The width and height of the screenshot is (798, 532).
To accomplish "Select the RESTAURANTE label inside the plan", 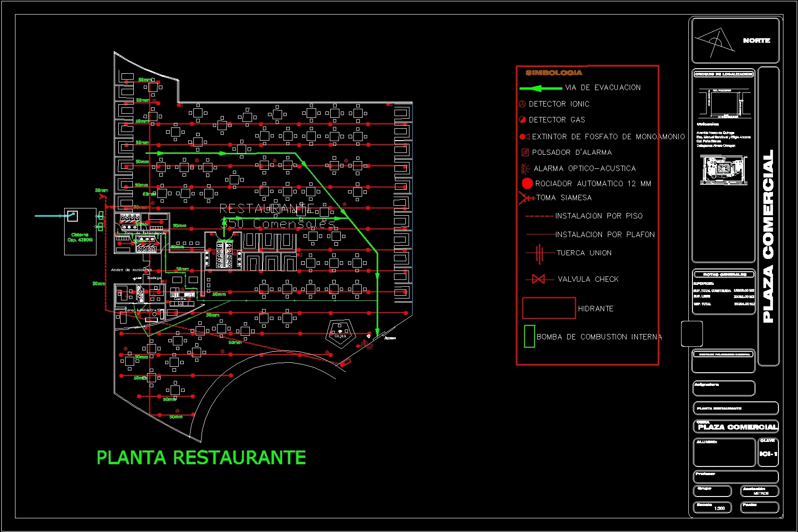I will click(x=267, y=208).
